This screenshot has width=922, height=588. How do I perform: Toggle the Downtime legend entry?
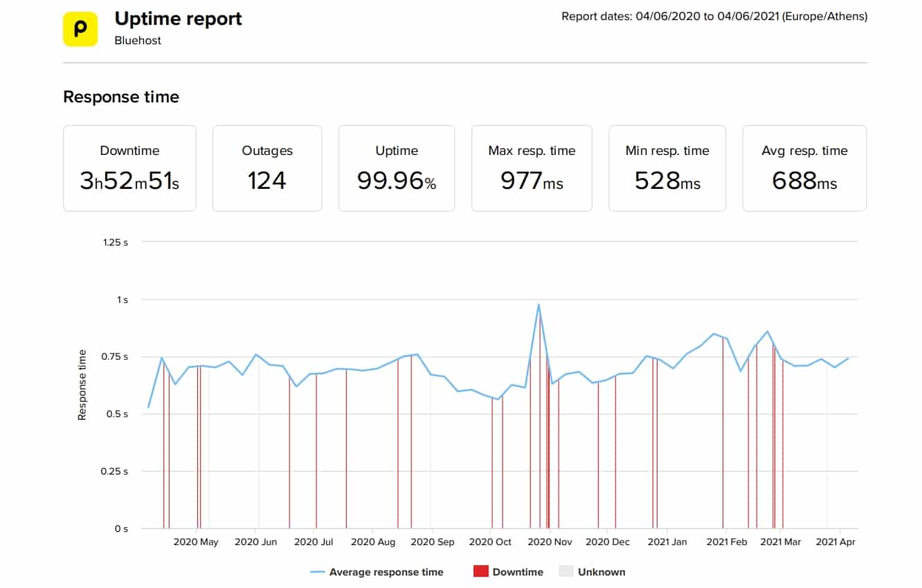coord(508,572)
